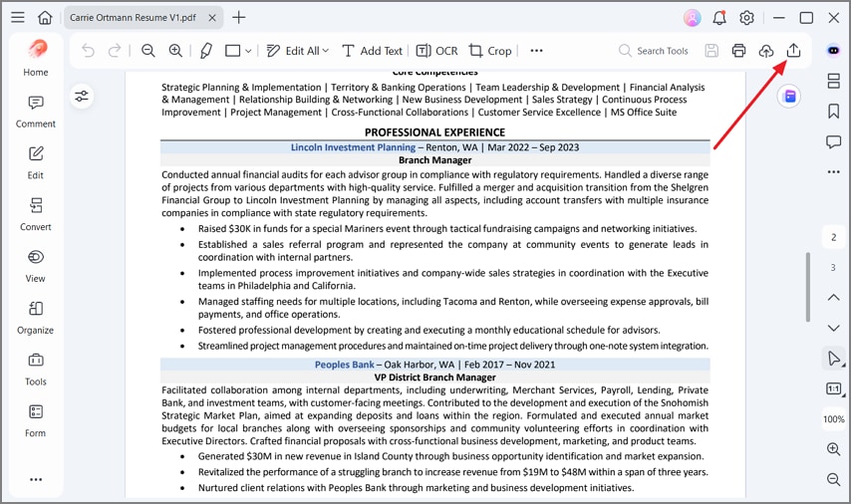Open notifications bell

719,18
